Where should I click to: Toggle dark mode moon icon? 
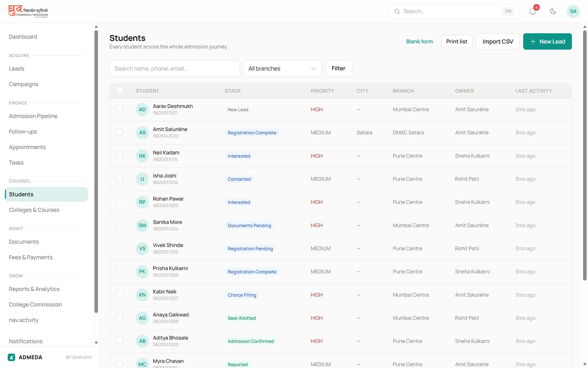click(x=553, y=11)
